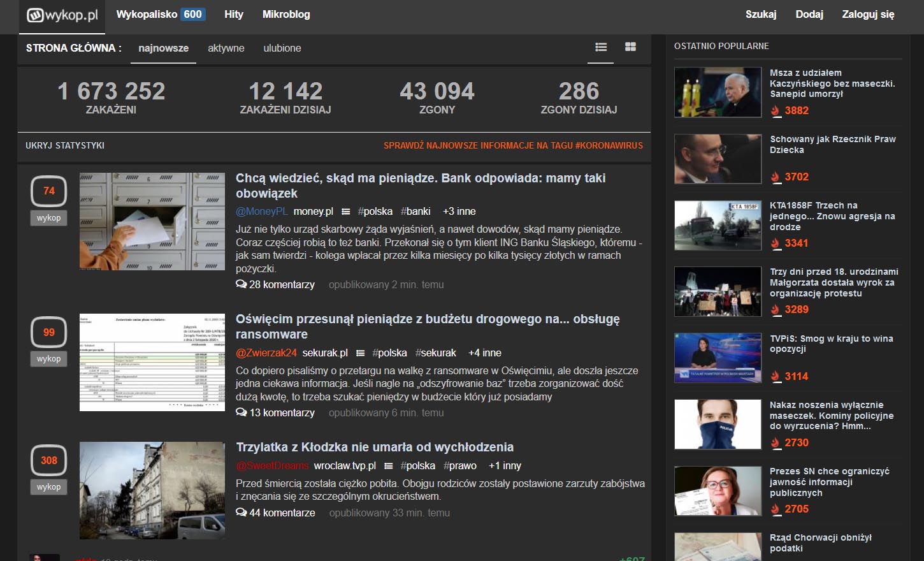Open thumbnail for 'TVPiS: Smog w kraju' story
Viewport: 924px width, 561px height.
click(718, 358)
